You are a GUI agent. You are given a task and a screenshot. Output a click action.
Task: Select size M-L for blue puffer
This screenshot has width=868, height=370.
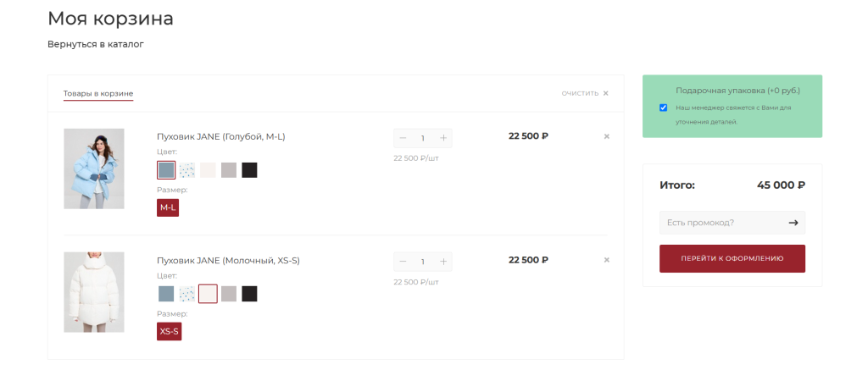pyautogui.click(x=168, y=207)
